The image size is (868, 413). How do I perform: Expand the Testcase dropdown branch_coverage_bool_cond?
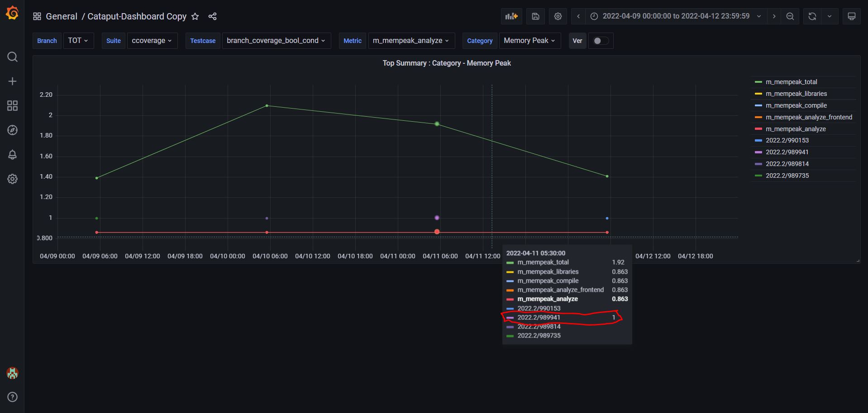tap(277, 40)
